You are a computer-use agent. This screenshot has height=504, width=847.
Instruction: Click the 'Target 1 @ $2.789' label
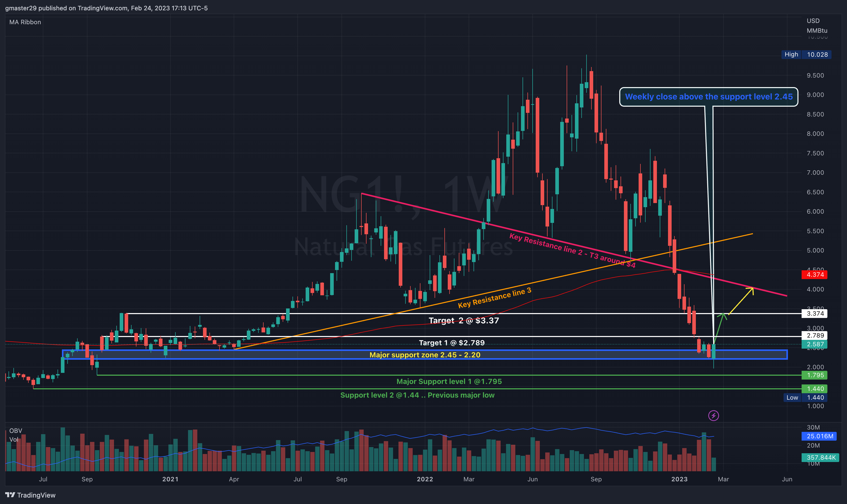point(452,343)
